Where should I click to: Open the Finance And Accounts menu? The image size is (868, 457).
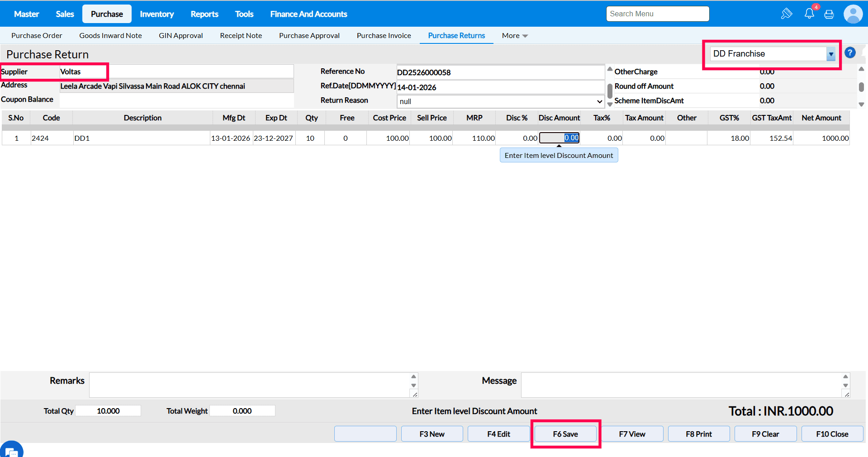point(308,14)
